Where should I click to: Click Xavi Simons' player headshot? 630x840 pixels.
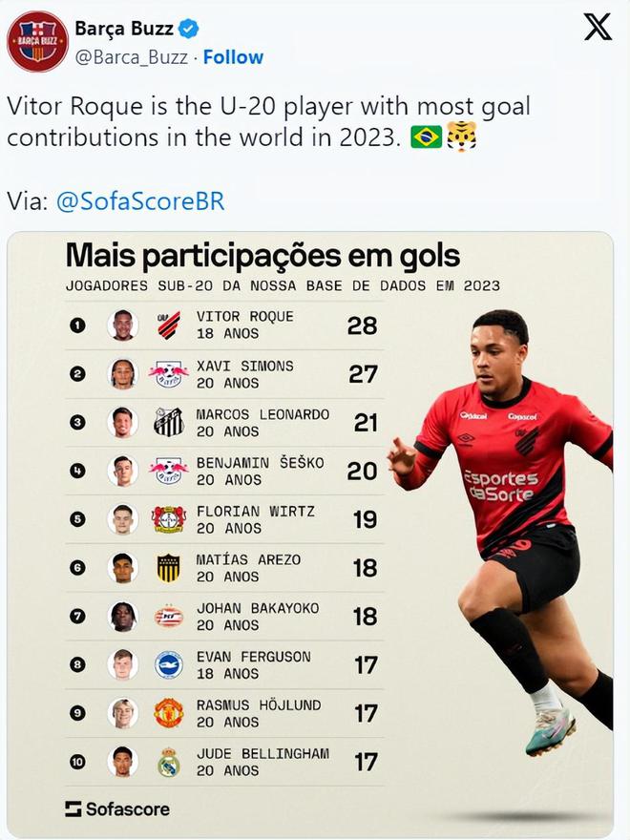coord(123,373)
